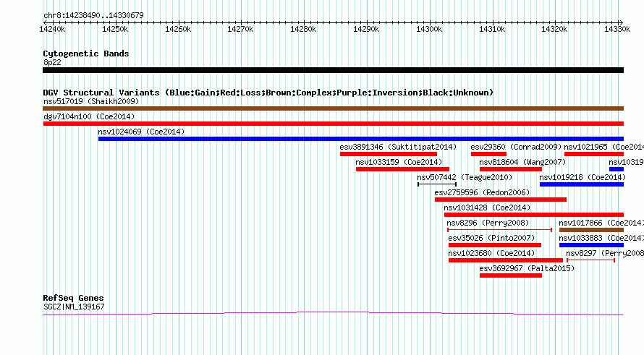Click the RefSeq Genes track title
Viewport: 644px width, 355px height.
pos(73,298)
